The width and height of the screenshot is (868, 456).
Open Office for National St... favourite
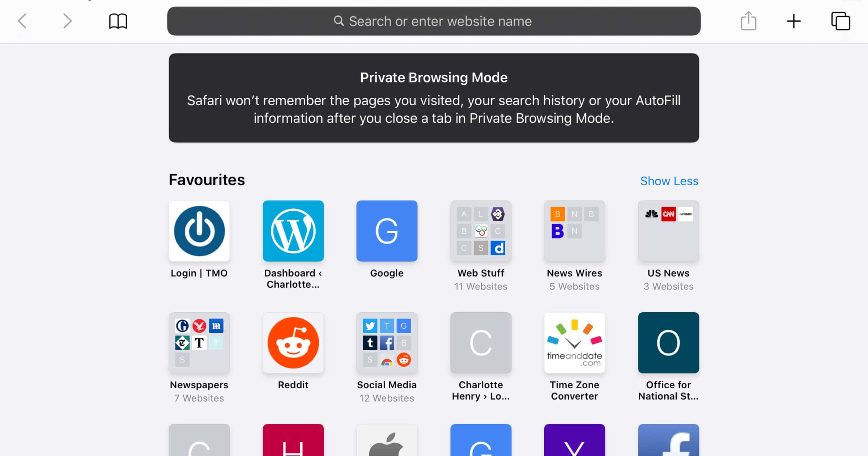(668, 342)
